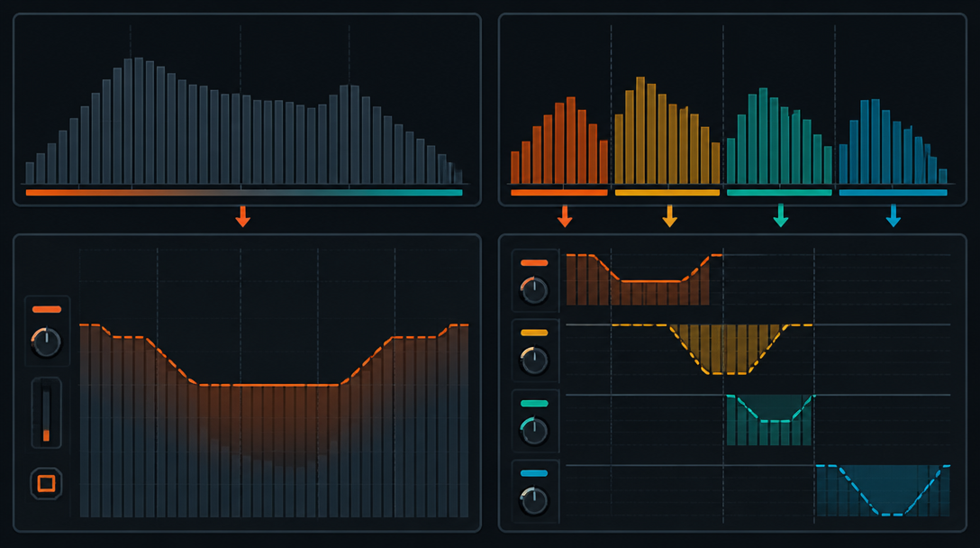Click the tallest blue spectrum bar
This screenshot has width=980, height=548.
(876, 142)
